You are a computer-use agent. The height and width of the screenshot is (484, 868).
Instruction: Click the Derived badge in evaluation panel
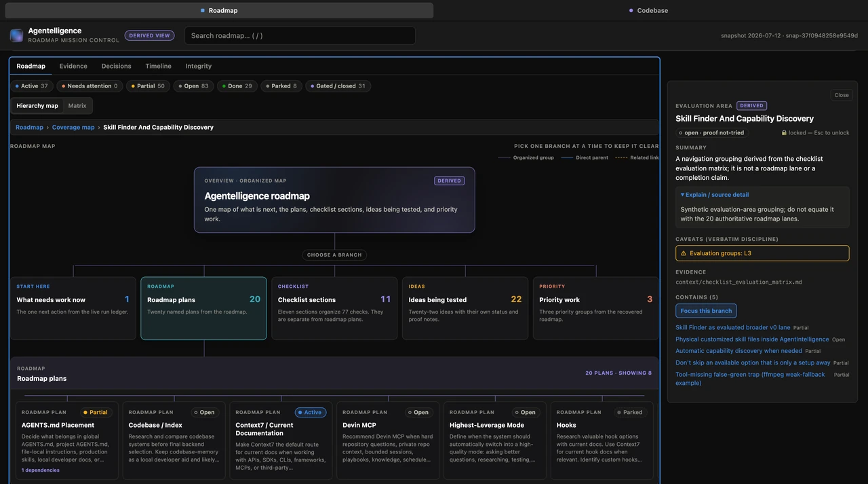751,106
